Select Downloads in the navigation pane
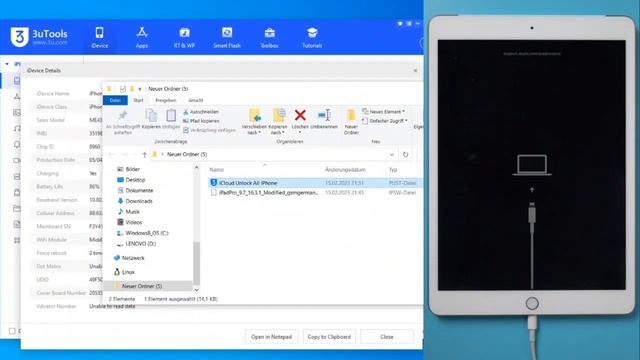 coord(135,201)
